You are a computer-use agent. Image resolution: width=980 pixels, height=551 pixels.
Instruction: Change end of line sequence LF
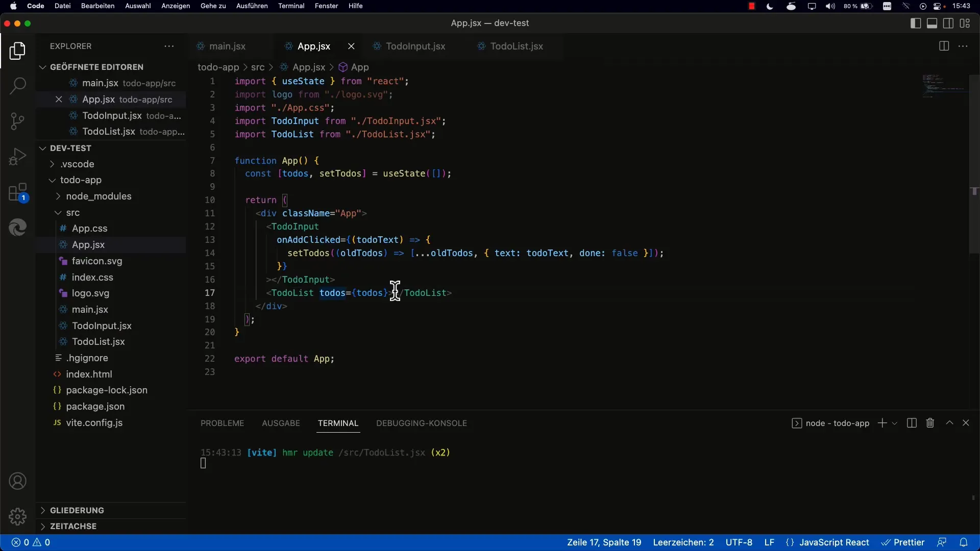769,542
